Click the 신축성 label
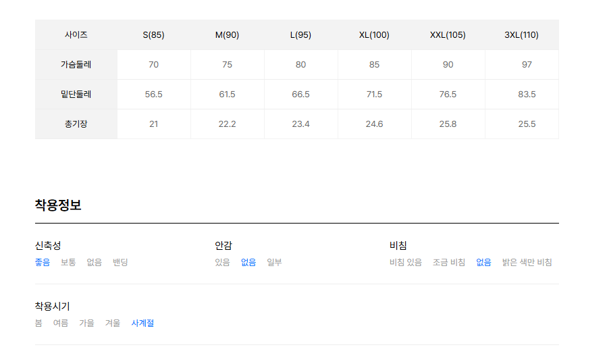The image size is (609, 364). pos(48,246)
